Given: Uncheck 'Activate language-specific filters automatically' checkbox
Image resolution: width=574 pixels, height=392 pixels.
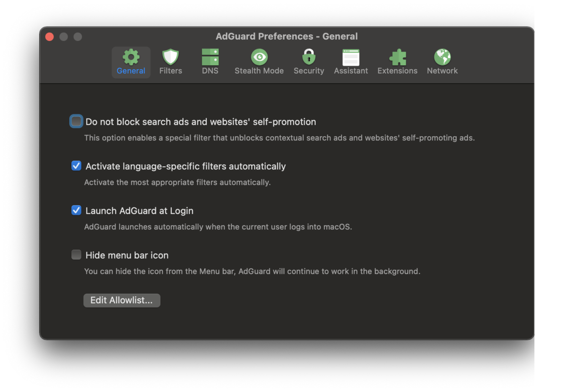Looking at the screenshot, I should (76, 166).
